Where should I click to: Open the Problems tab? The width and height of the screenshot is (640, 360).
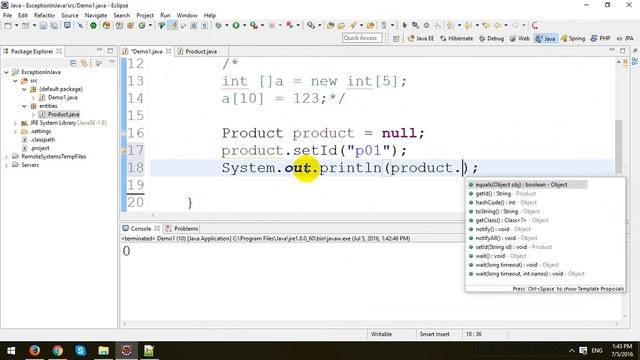click(x=182, y=229)
